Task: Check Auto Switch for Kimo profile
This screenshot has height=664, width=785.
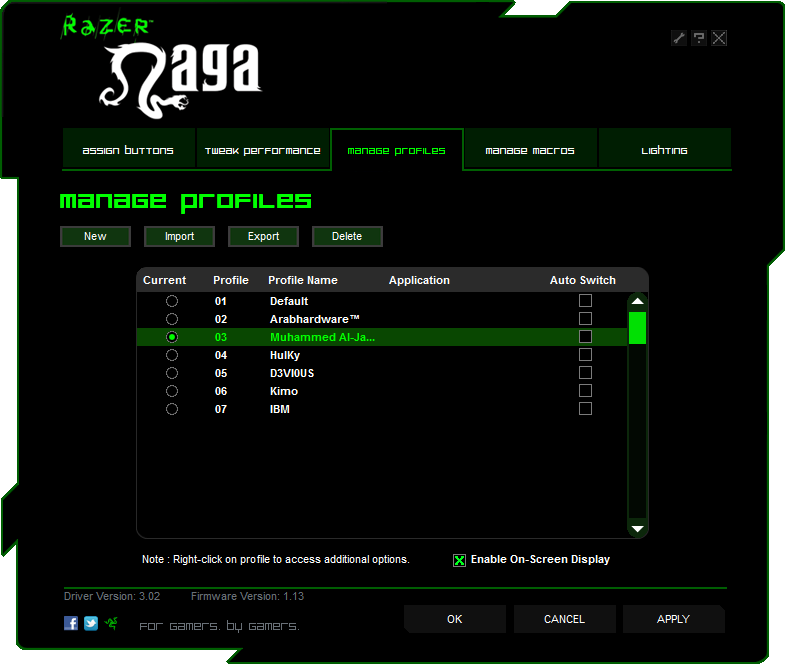Action: coord(585,391)
